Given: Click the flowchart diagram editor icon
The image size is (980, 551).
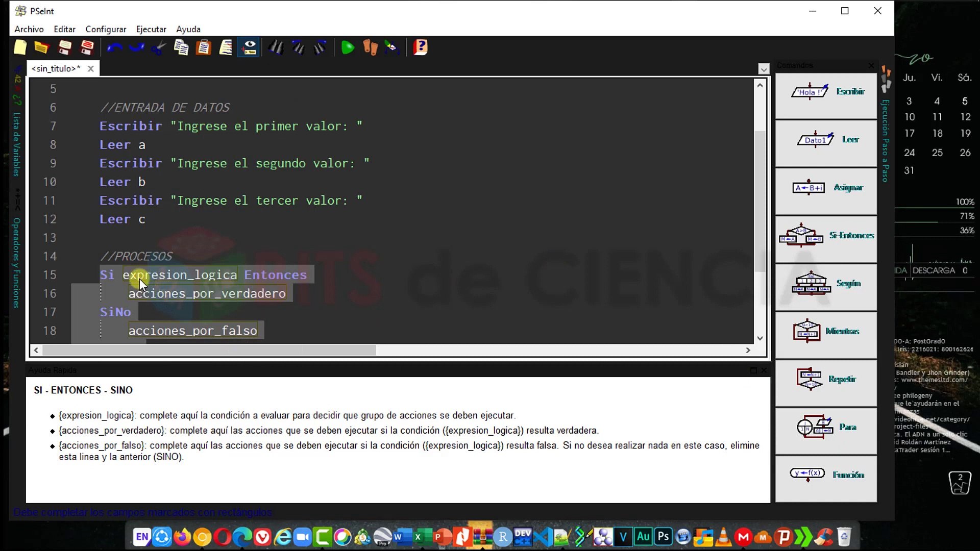Looking at the screenshot, I should click(x=392, y=48).
